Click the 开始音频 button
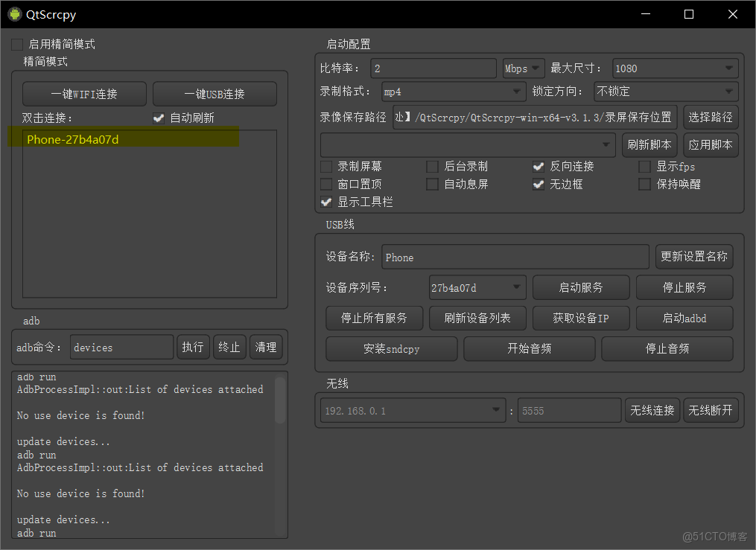This screenshot has height=550, width=756. click(530, 349)
